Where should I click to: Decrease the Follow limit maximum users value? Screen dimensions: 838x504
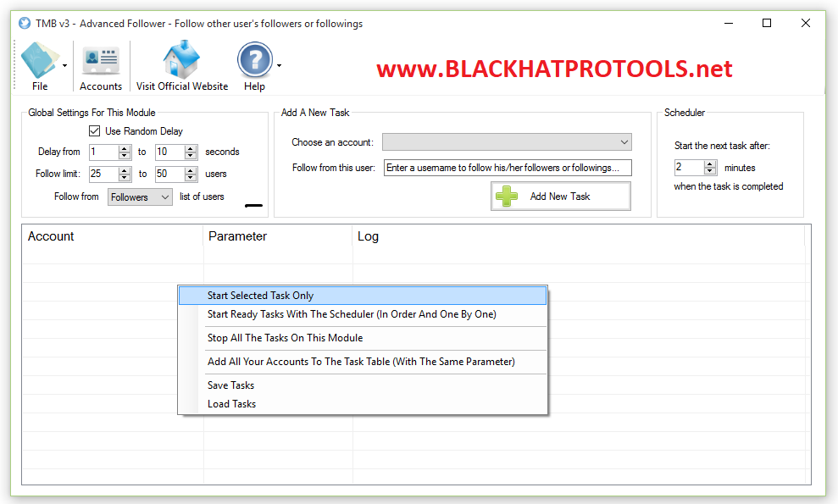tap(191, 178)
